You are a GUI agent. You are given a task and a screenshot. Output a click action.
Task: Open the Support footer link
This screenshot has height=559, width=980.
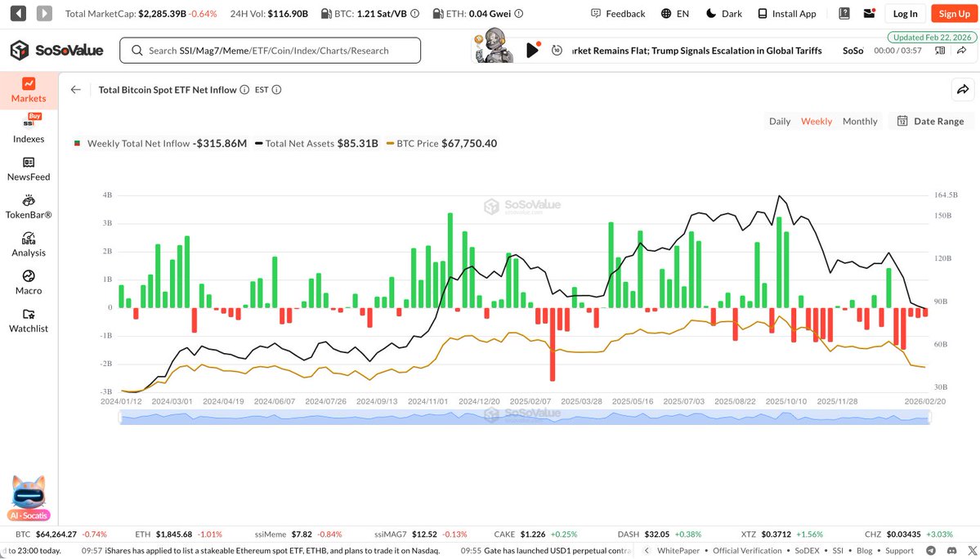pyautogui.click(x=899, y=550)
